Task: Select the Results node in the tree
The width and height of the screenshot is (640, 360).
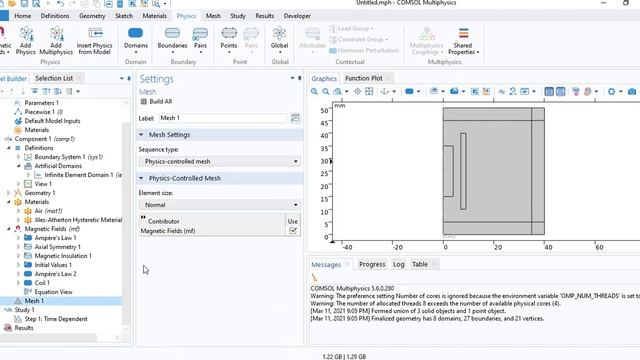Action: click(x=24, y=328)
